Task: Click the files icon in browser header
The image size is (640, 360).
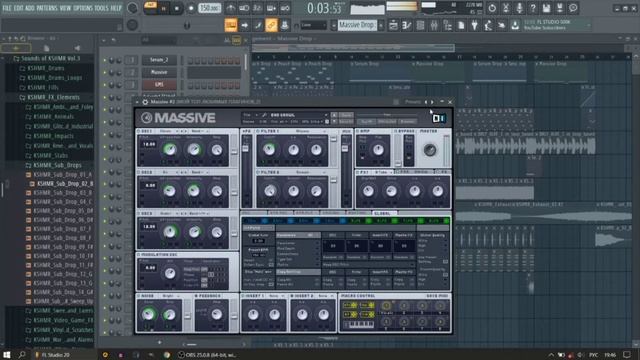Action: tap(46, 48)
